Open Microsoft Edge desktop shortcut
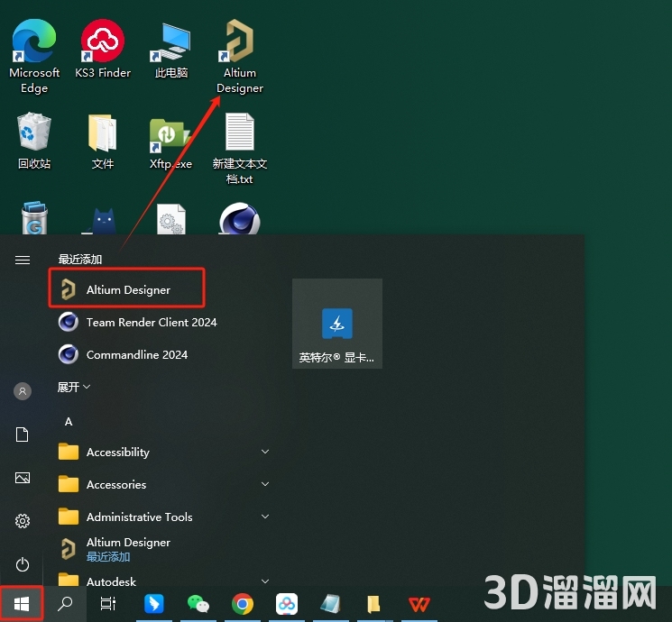Image resolution: width=672 pixels, height=622 pixels. pyautogui.click(x=34, y=56)
